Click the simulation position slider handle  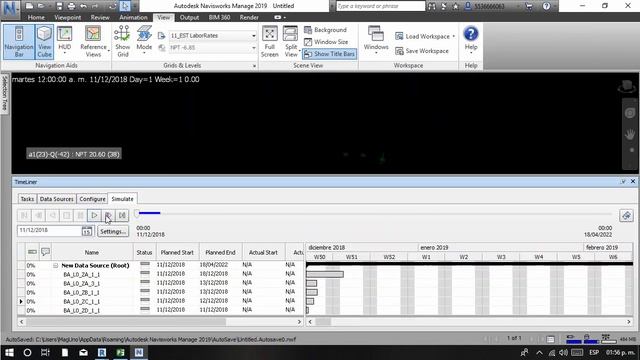tap(137, 213)
